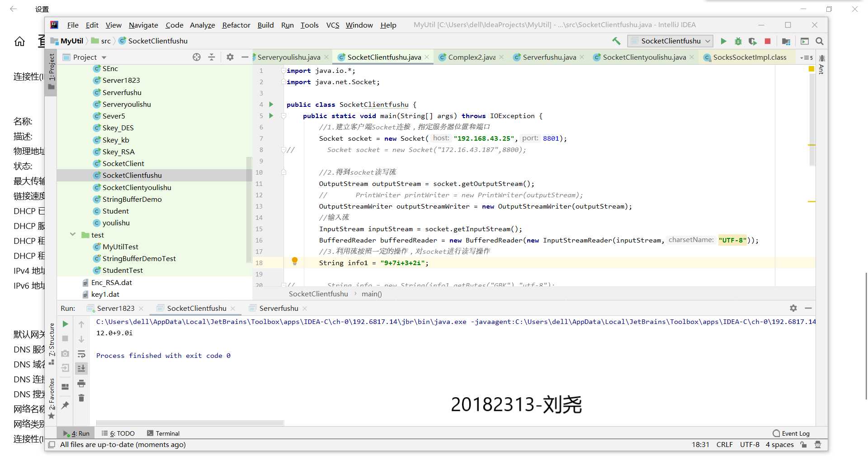Select Serverfushu run tab
Viewport: 868px width, 466px height.
[x=278, y=309]
